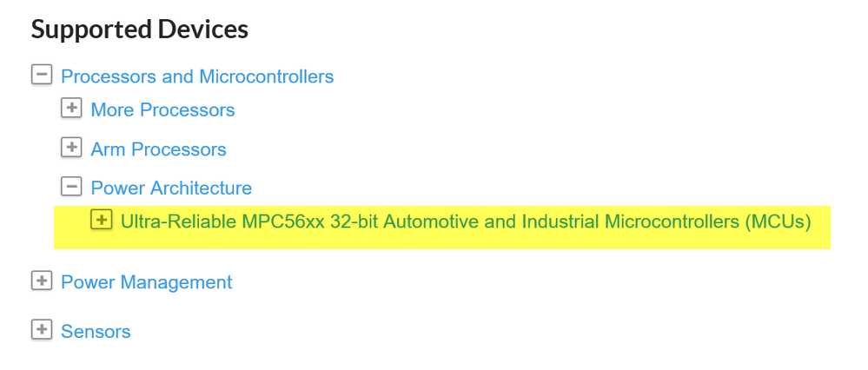Screen dimensions: 868x370
Task: Go to the Power Management link
Action: [x=146, y=282]
